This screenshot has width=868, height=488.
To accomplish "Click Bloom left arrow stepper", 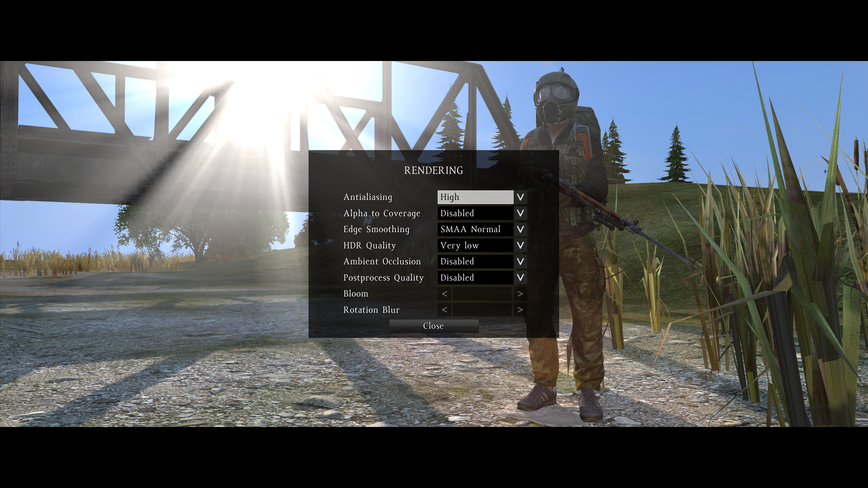I will tap(444, 293).
